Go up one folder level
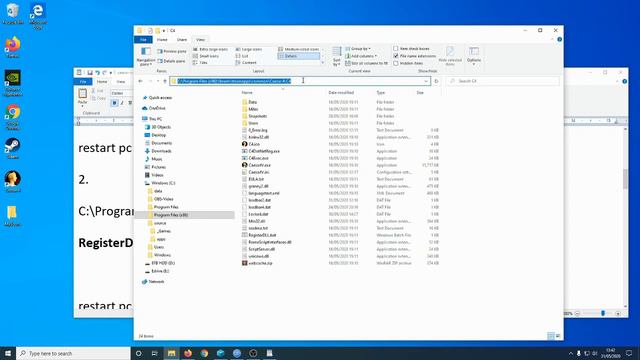 (165, 81)
